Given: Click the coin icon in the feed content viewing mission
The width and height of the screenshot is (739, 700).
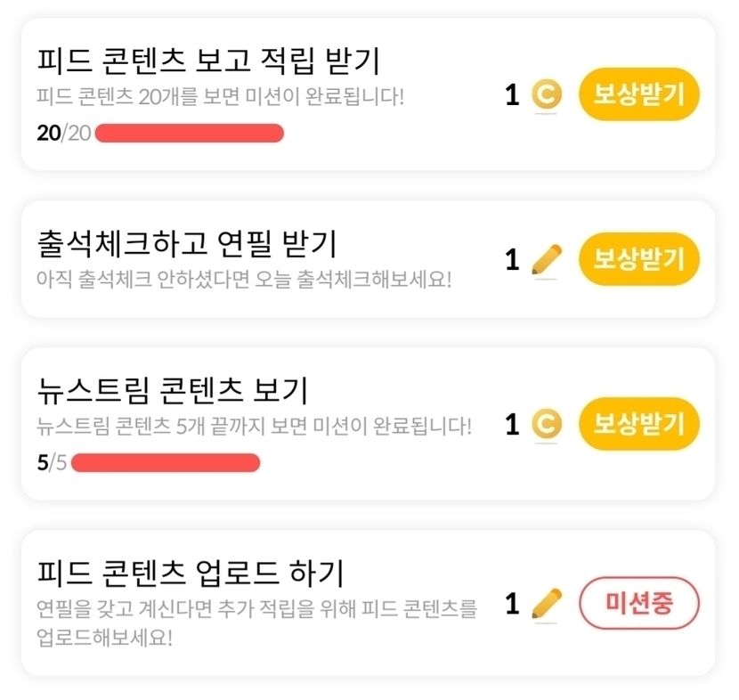Looking at the screenshot, I should (x=546, y=94).
